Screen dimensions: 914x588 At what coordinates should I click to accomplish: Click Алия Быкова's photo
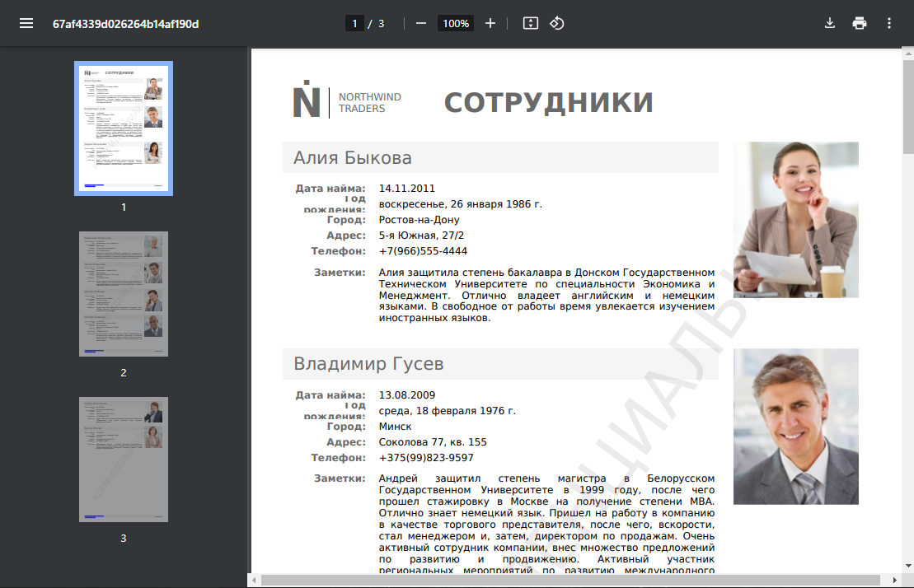click(x=795, y=220)
